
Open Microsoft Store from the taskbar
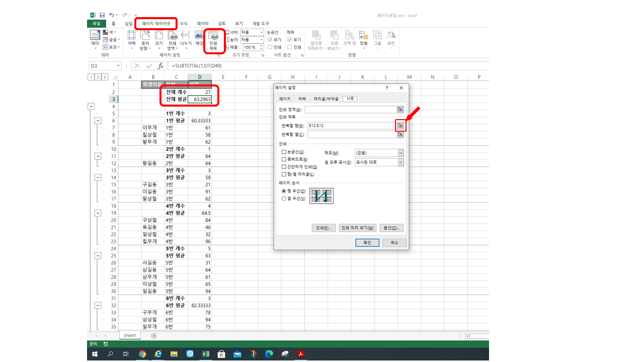(x=221, y=354)
